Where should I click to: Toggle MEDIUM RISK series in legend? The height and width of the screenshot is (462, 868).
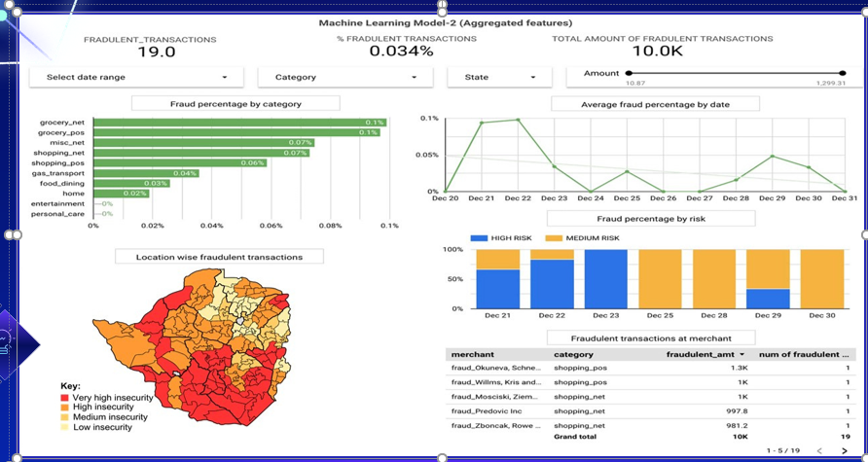tap(582, 237)
